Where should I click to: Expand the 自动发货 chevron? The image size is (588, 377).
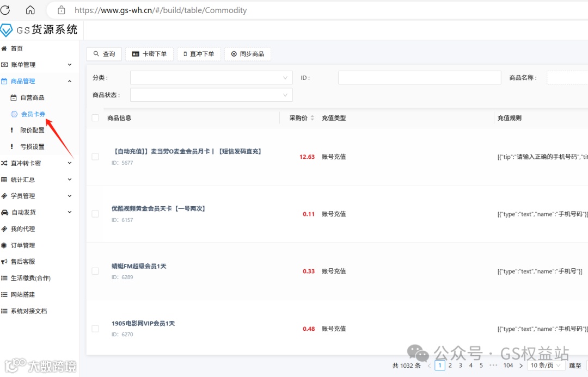pos(70,212)
